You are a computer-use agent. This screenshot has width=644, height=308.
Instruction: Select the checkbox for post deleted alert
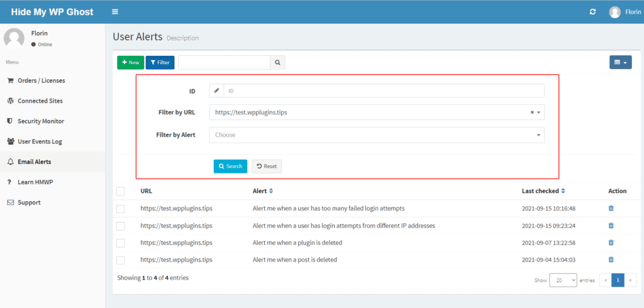pos(121,260)
